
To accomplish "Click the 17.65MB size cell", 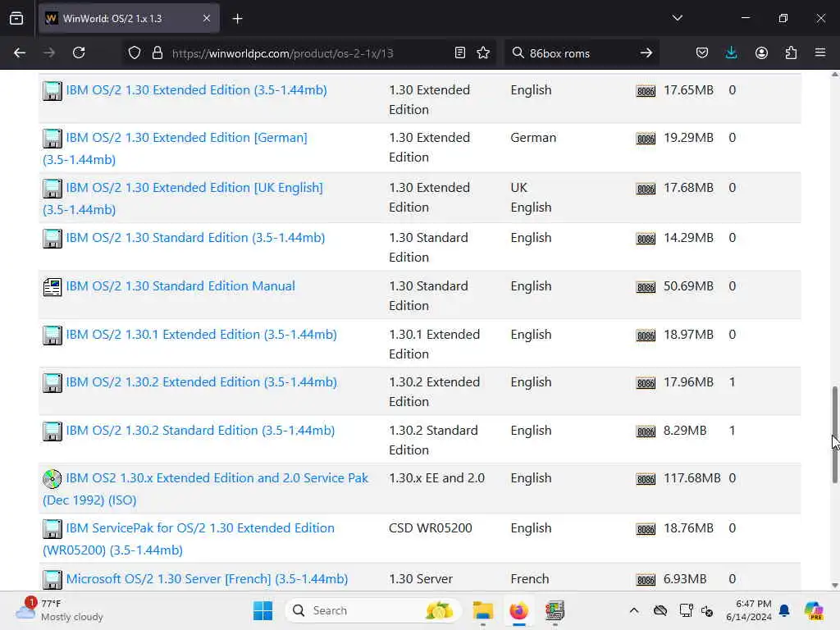I will 688,90.
